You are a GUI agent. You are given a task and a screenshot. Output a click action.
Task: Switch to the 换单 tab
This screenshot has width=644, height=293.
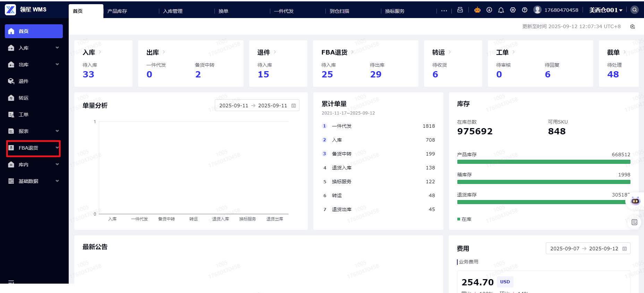pos(223,11)
